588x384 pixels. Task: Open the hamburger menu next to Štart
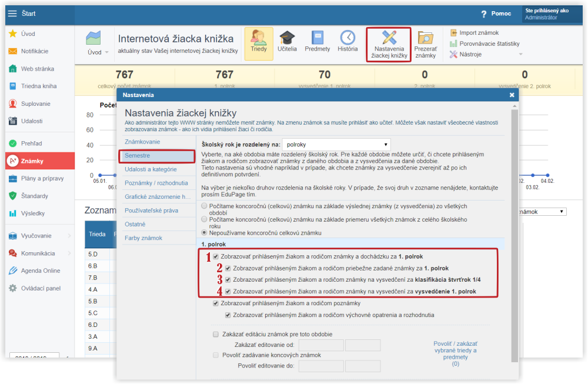tap(12, 13)
